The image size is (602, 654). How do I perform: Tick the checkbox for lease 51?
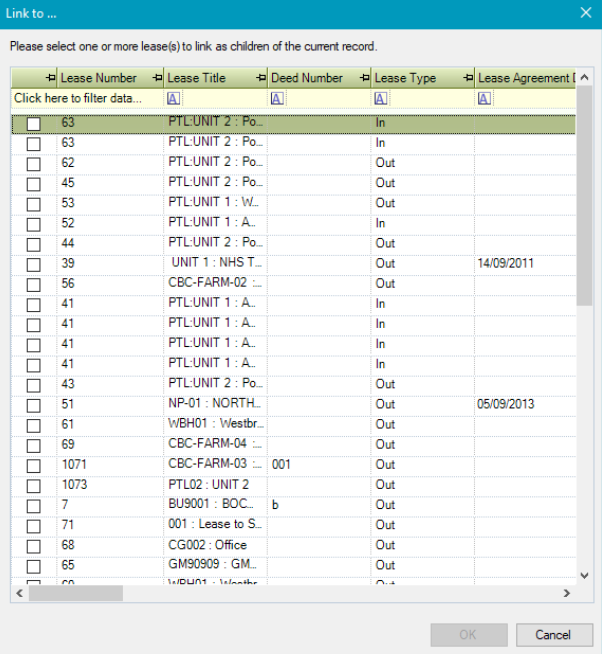[x=33, y=405]
